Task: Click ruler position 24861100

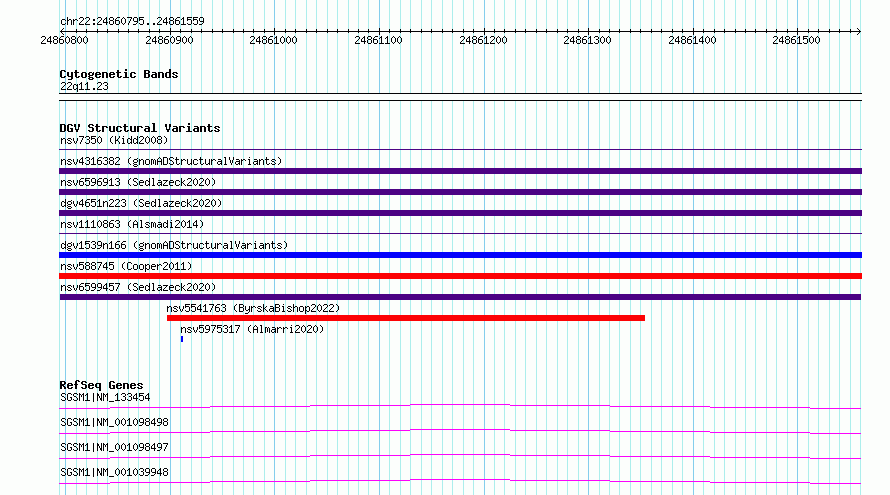Action: pos(378,40)
